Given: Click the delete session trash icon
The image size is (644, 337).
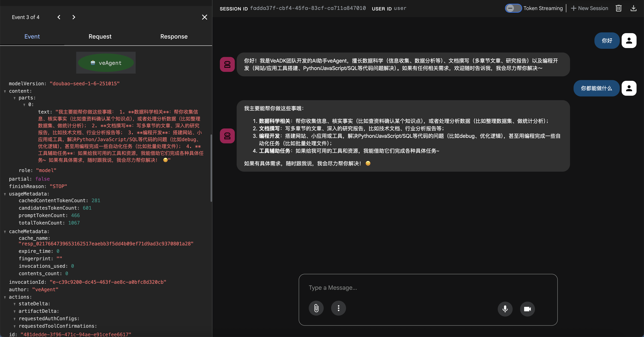Looking at the screenshot, I should (618, 8).
